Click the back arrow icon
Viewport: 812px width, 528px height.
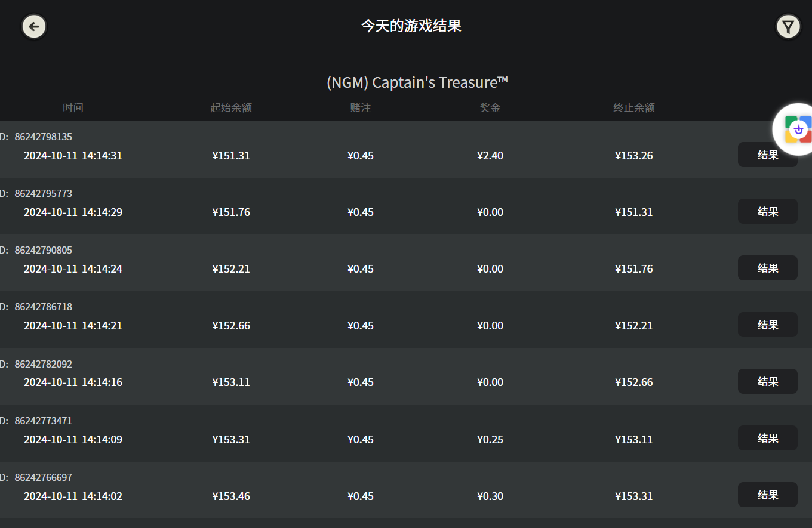click(34, 26)
